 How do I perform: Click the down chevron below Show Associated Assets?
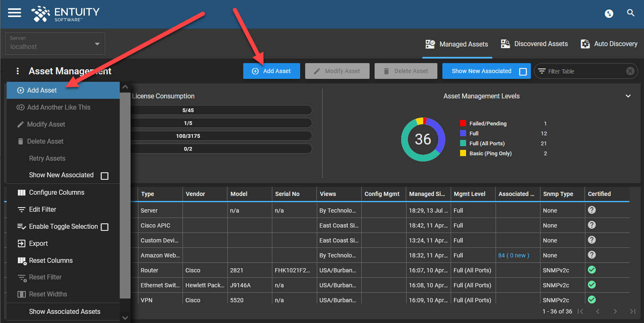pyautogui.click(x=125, y=317)
